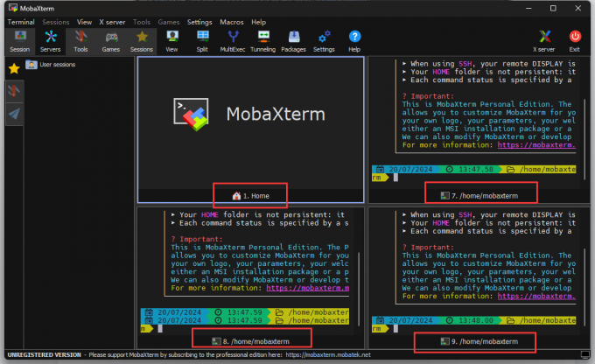Open the Games toolbar icon
Image resolution: width=595 pixels, height=364 pixels.
111,41
